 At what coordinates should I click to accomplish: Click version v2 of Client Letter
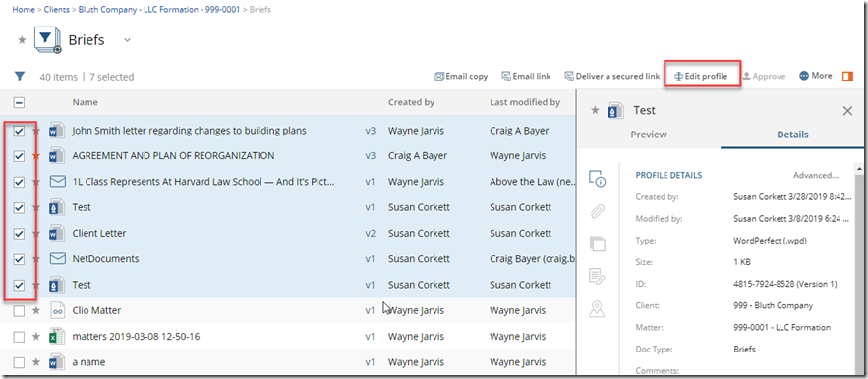click(371, 234)
